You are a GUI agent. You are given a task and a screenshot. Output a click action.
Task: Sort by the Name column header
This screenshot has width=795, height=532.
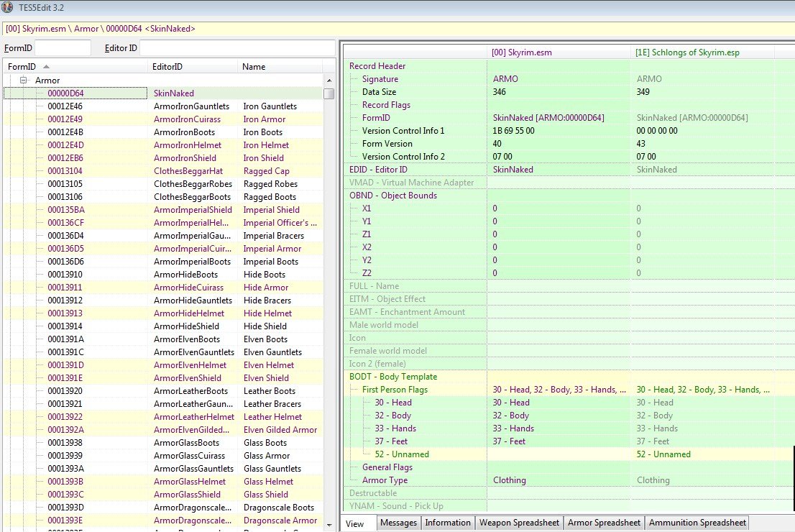(280, 66)
